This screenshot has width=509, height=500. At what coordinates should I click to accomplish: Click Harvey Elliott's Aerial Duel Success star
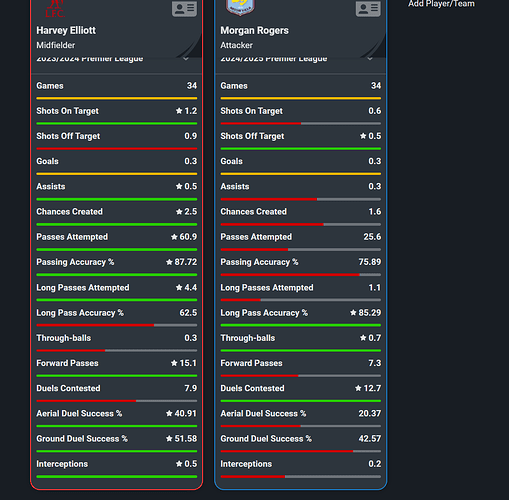pos(169,414)
